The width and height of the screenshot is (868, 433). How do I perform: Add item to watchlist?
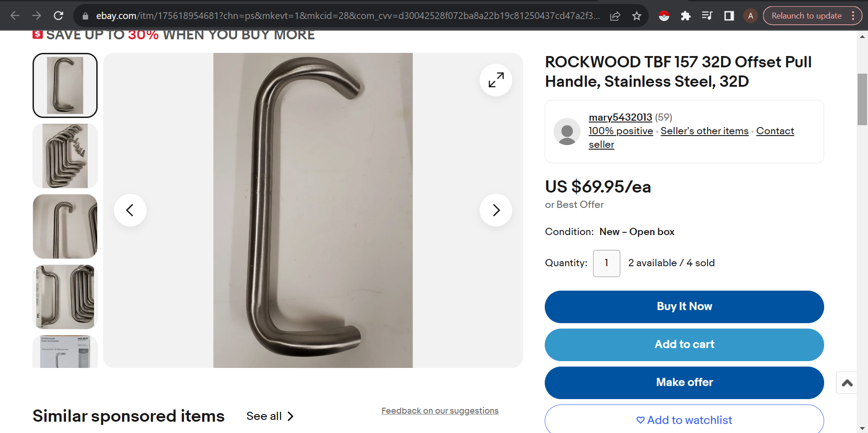coord(684,420)
